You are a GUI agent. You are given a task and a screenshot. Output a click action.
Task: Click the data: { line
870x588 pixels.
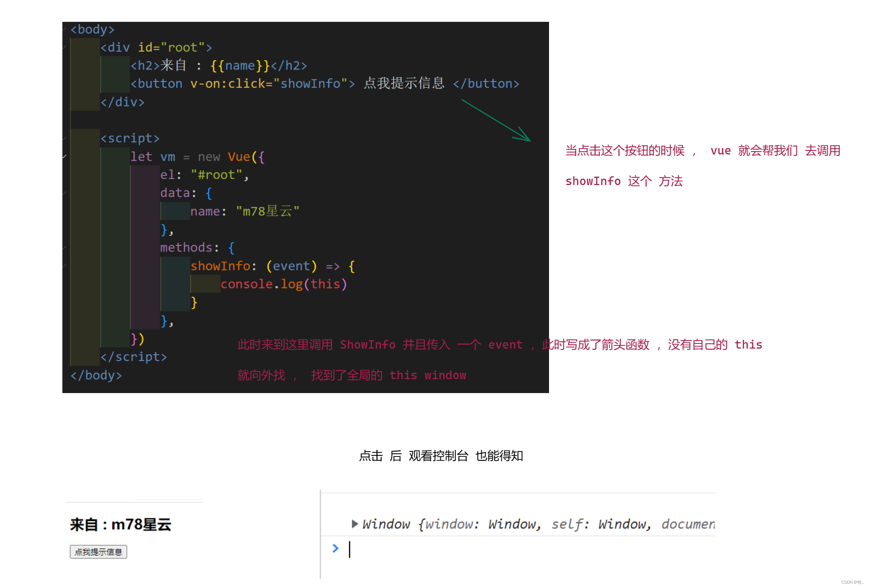pyautogui.click(x=186, y=193)
